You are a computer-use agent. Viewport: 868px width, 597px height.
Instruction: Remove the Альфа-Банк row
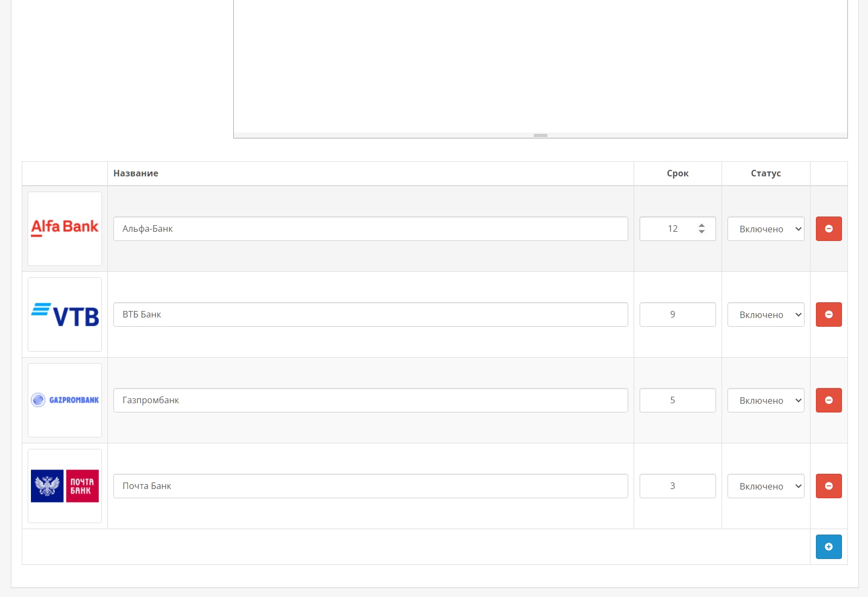click(x=828, y=228)
